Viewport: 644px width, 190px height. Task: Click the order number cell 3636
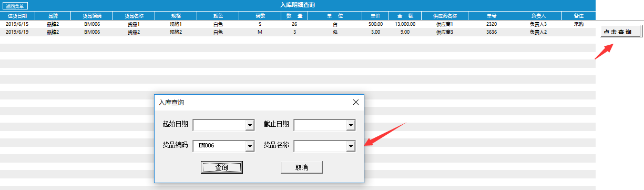492,32
